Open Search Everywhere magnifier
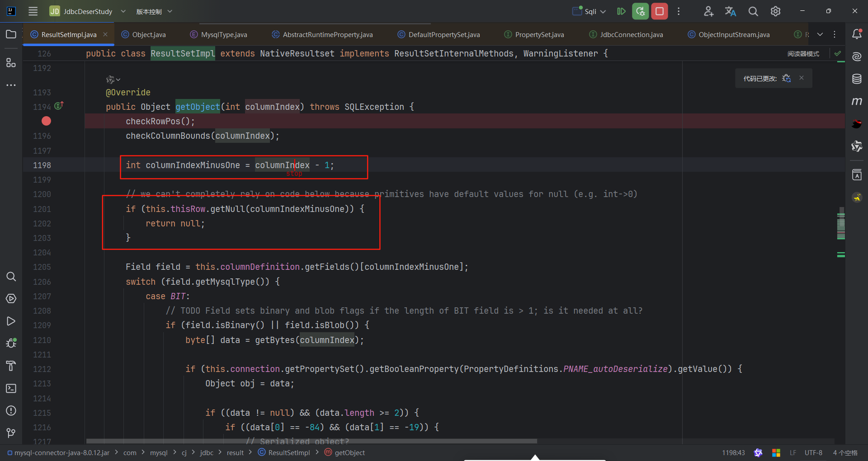This screenshot has width=868, height=461. coord(753,11)
